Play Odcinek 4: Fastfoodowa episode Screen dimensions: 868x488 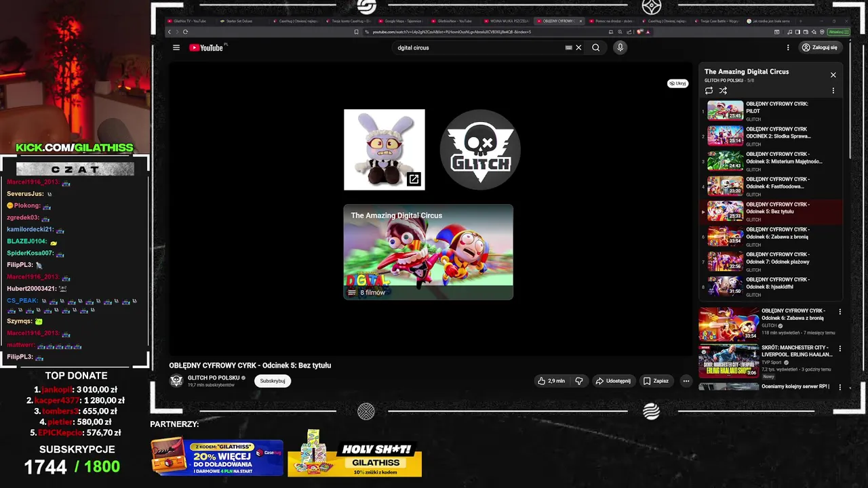point(772,186)
